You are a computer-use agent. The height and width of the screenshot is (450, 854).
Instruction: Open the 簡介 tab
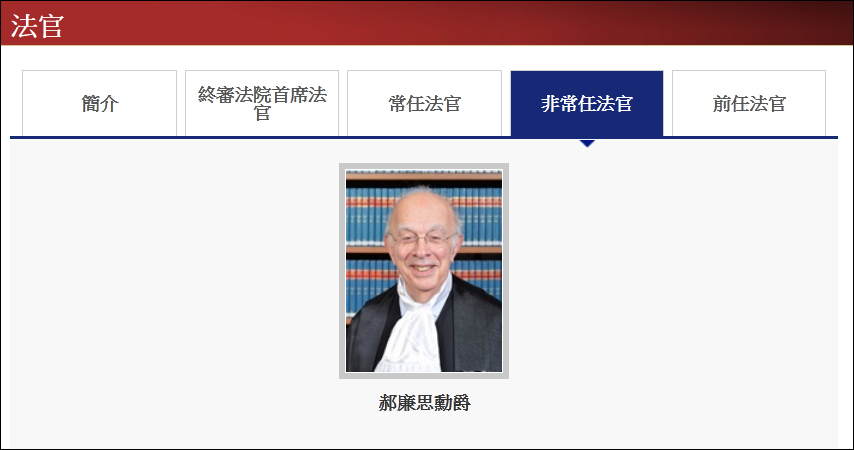[99, 103]
